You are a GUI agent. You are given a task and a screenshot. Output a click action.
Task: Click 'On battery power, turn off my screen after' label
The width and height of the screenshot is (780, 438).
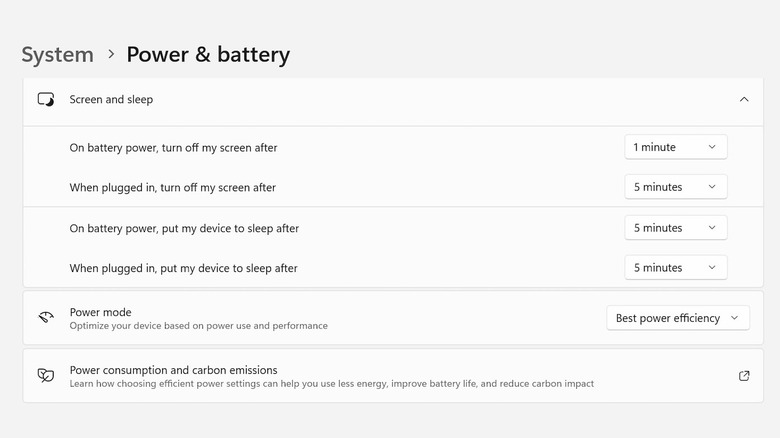click(173, 148)
